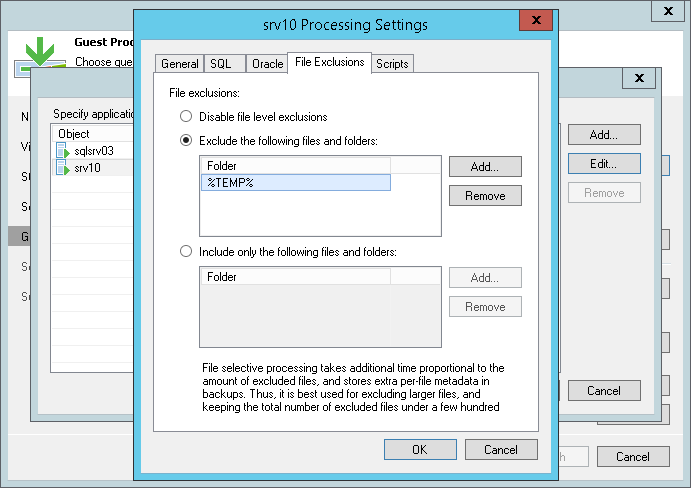
Task: Cancel the srv10 Processing Settings dialog
Action: (x=501, y=449)
